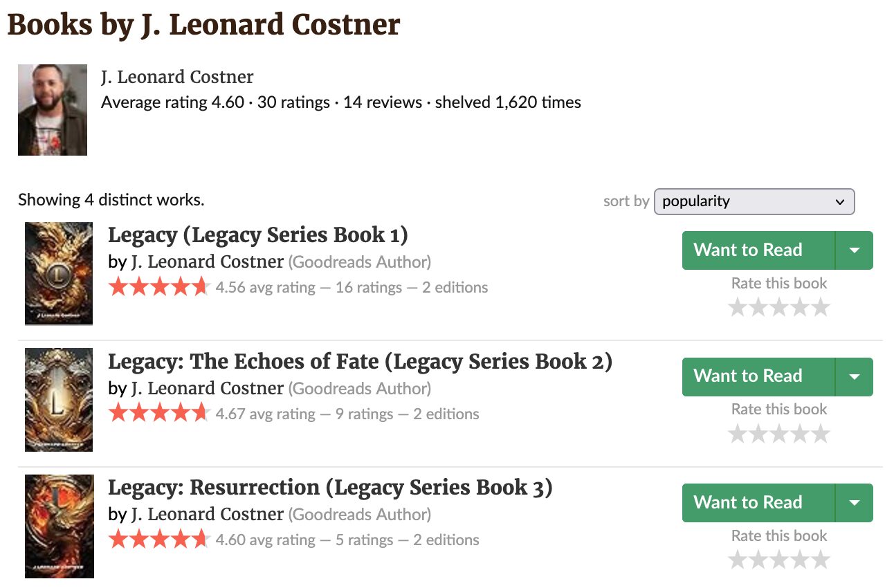The width and height of the screenshot is (894, 588).
Task: Expand shelf options arrow for Legacy Book 1
Action: [x=855, y=250]
